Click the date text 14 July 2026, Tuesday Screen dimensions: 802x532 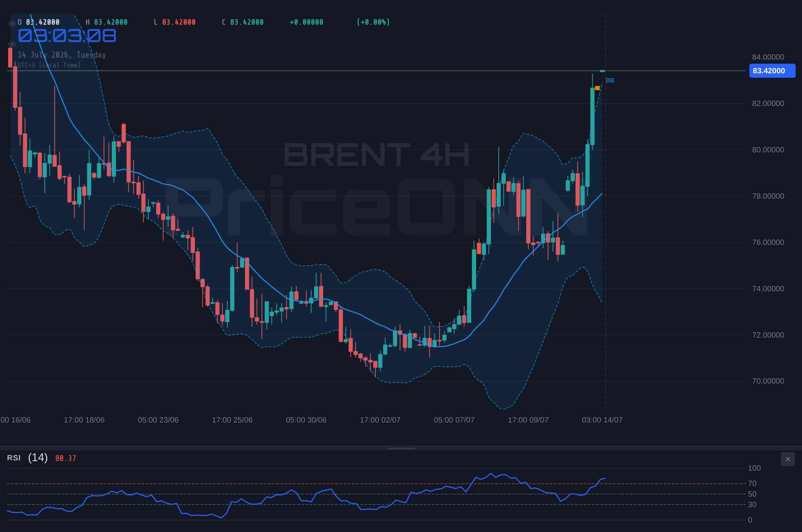(62, 55)
